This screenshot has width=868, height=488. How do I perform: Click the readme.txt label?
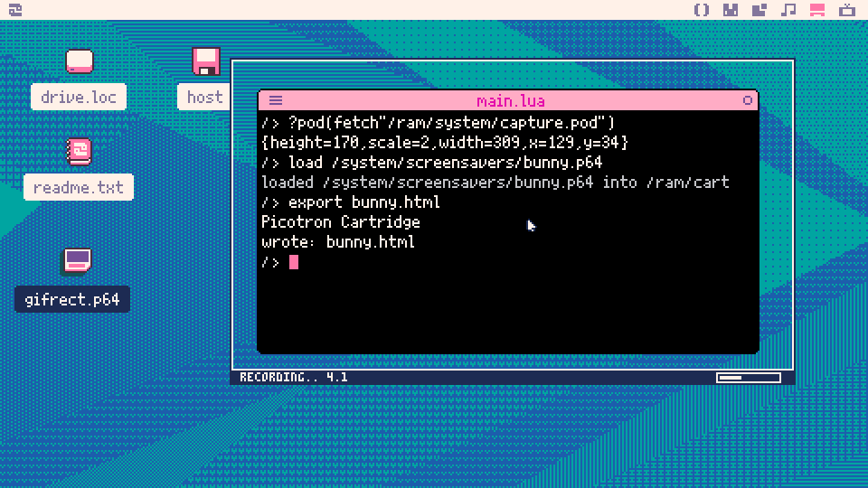pos(79,188)
